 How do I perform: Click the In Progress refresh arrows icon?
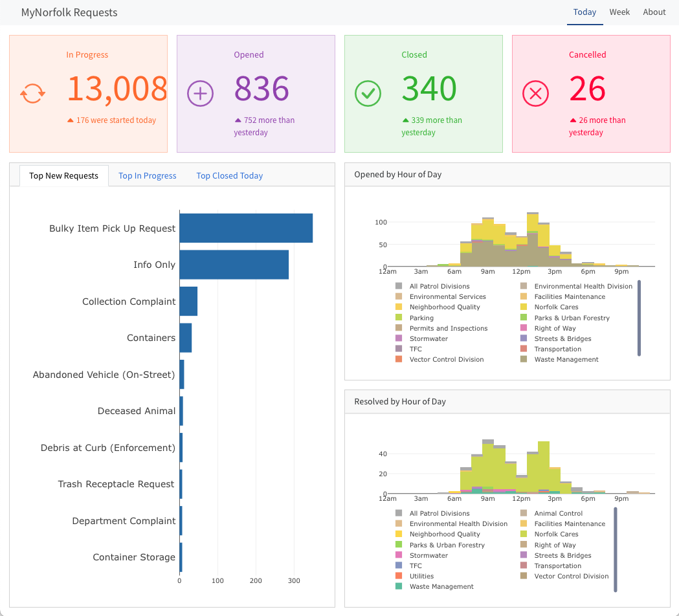[x=32, y=94]
